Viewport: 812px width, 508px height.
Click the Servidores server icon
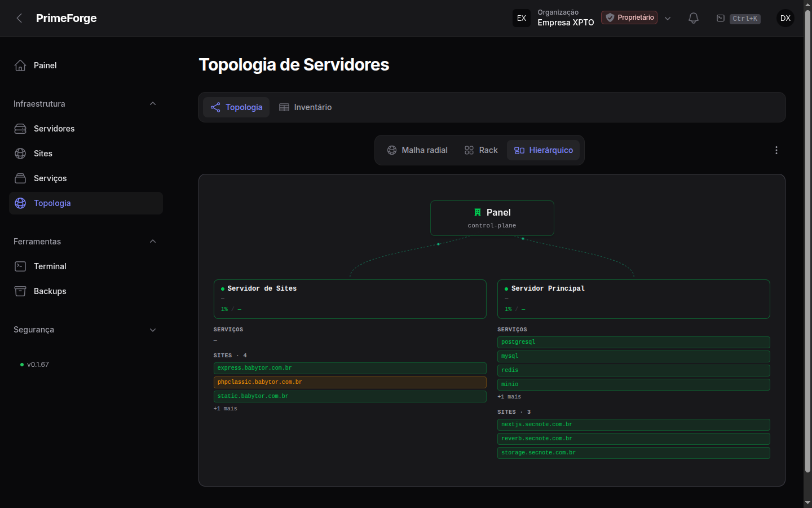(20, 129)
